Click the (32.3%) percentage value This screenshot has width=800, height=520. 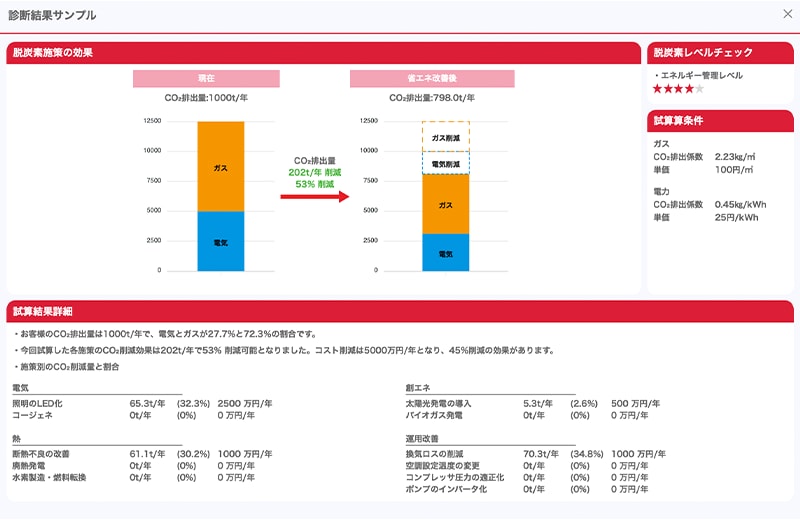click(x=193, y=404)
